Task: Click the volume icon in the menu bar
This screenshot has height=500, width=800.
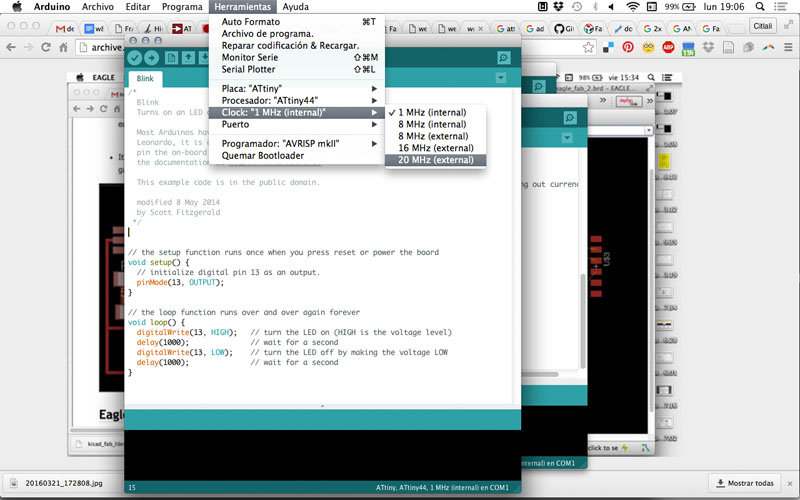Action: pyautogui.click(x=611, y=7)
